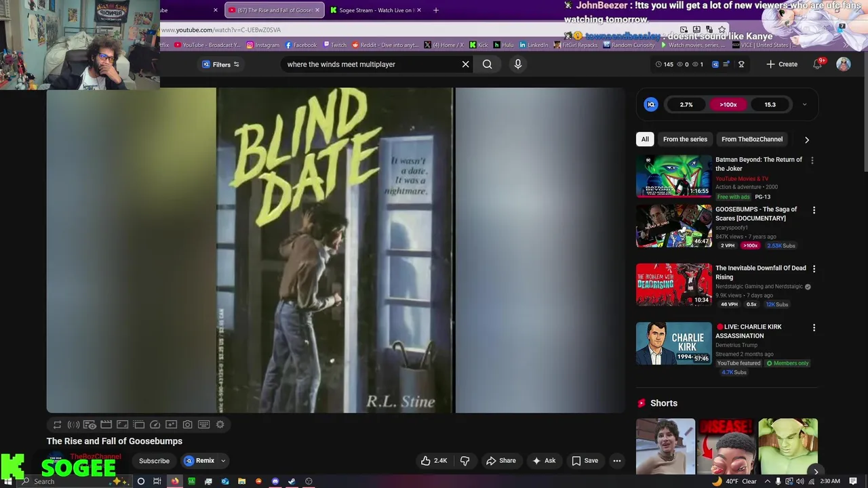
Task: Open the enhancer settings gear under video
Action: coord(220,424)
